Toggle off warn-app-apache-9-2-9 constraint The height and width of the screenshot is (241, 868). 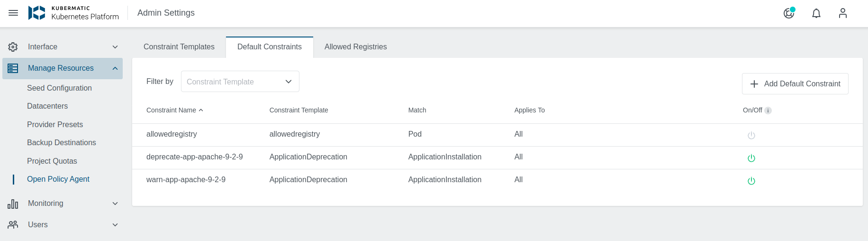click(x=751, y=181)
